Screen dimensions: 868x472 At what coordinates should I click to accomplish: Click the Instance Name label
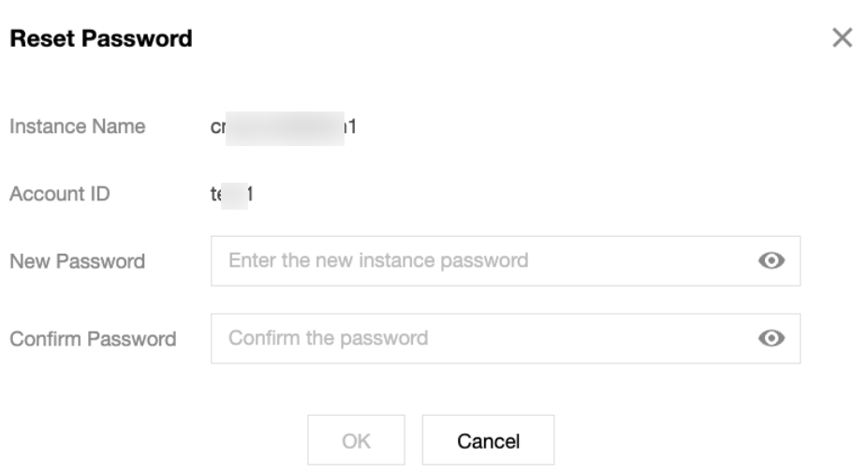point(78,126)
